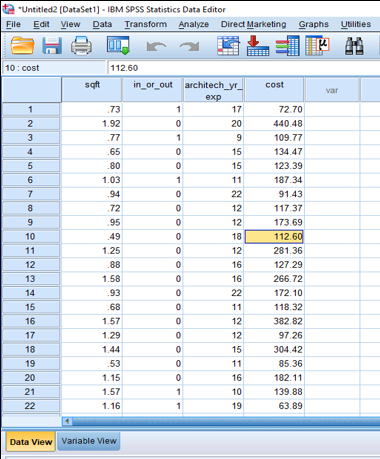This screenshot has height=459, width=380.
Task: Click cost cell 440.48
Action: coord(274,123)
